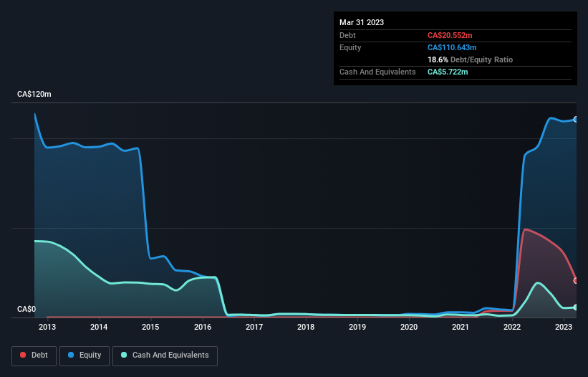Click the CA$5.722m cash value
Image resolution: width=588 pixels, height=377 pixels.
[448, 72]
